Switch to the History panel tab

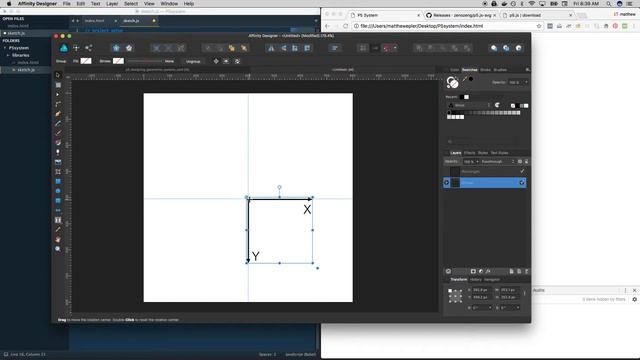[476, 280]
